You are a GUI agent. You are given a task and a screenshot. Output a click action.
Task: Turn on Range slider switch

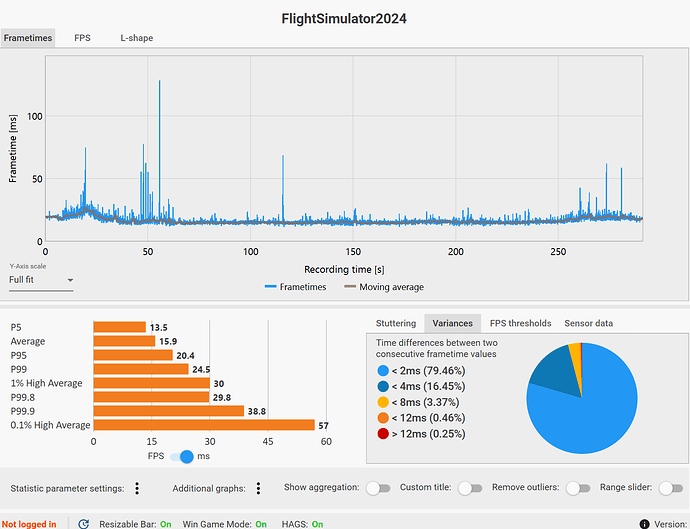(x=671, y=488)
